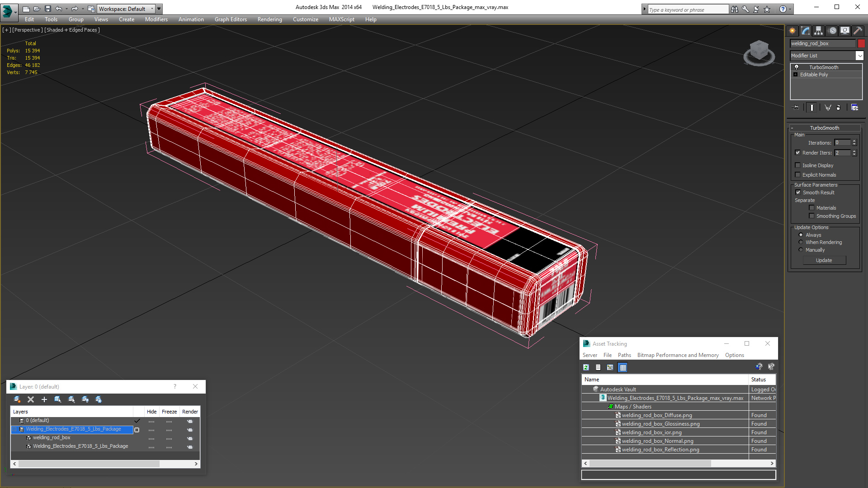The width and height of the screenshot is (868, 488).
Task: Enable Explicit Normals checkbox
Action: (798, 175)
